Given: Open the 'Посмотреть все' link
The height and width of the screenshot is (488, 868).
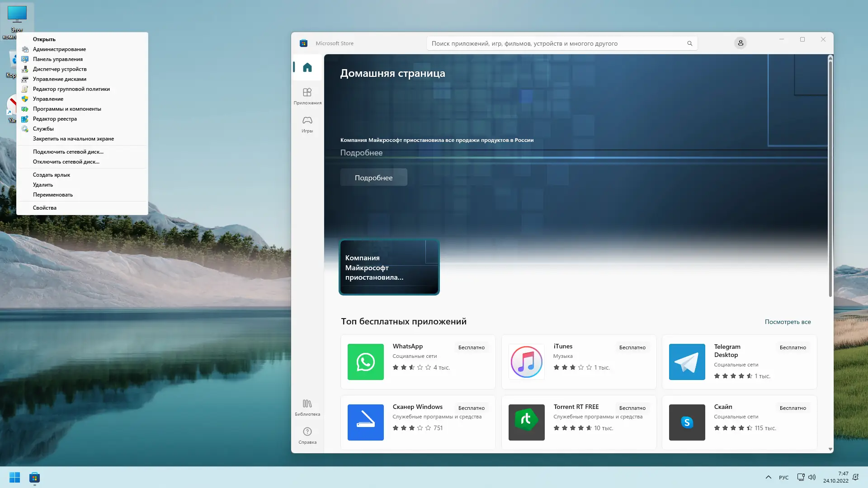Looking at the screenshot, I should [x=788, y=322].
